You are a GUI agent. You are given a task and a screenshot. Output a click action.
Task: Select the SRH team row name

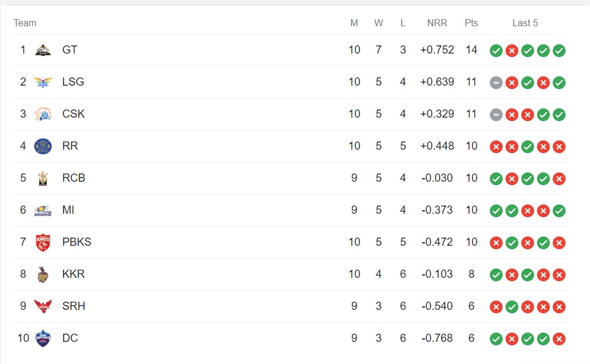tap(74, 306)
